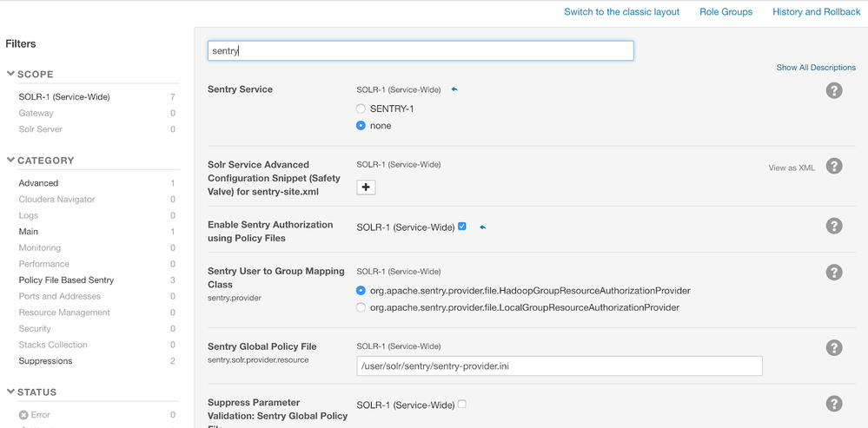Open History and Rollback
This screenshot has height=428, width=868.
pyautogui.click(x=816, y=12)
